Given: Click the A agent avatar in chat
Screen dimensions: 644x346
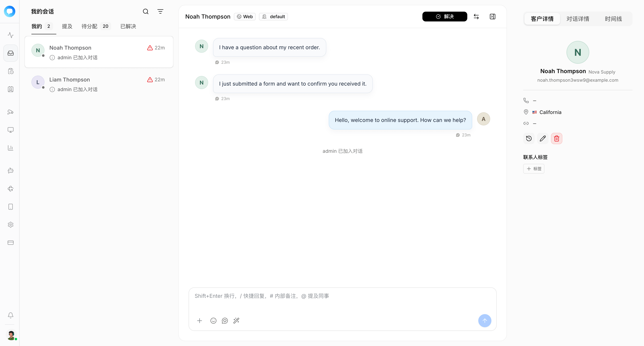Looking at the screenshot, I should [x=483, y=119].
